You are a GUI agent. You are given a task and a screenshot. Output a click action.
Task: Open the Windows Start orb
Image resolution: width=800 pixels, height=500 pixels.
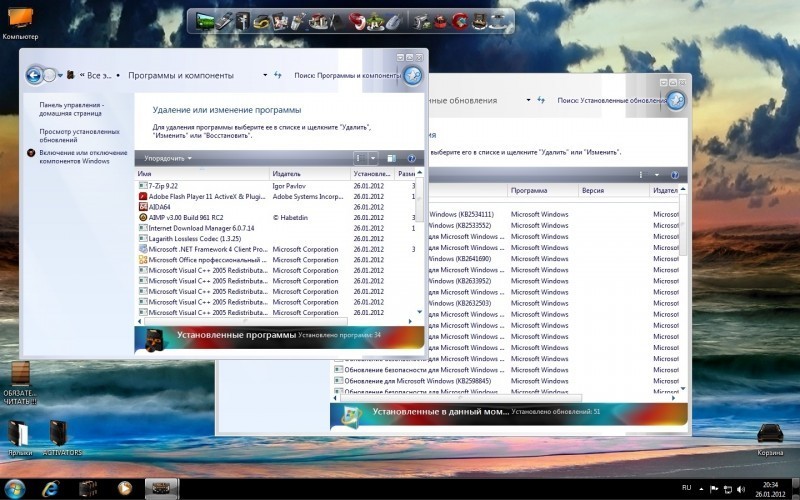14,489
